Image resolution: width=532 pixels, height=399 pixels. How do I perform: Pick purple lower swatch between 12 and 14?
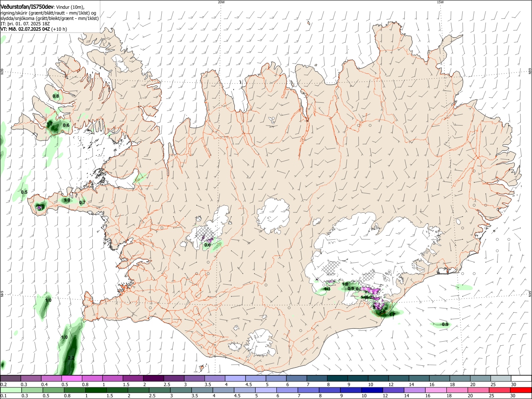[393, 390]
